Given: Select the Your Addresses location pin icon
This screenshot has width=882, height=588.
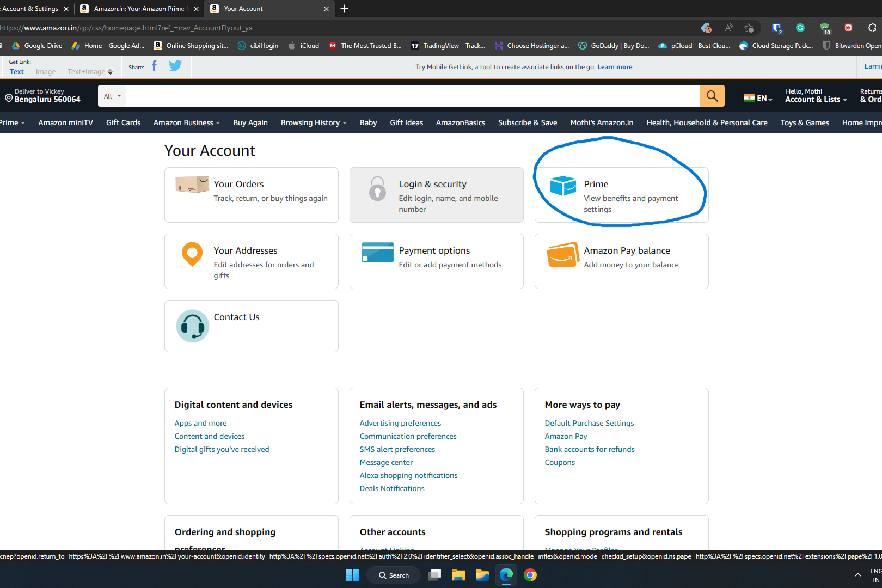Looking at the screenshot, I should (192, 254).
